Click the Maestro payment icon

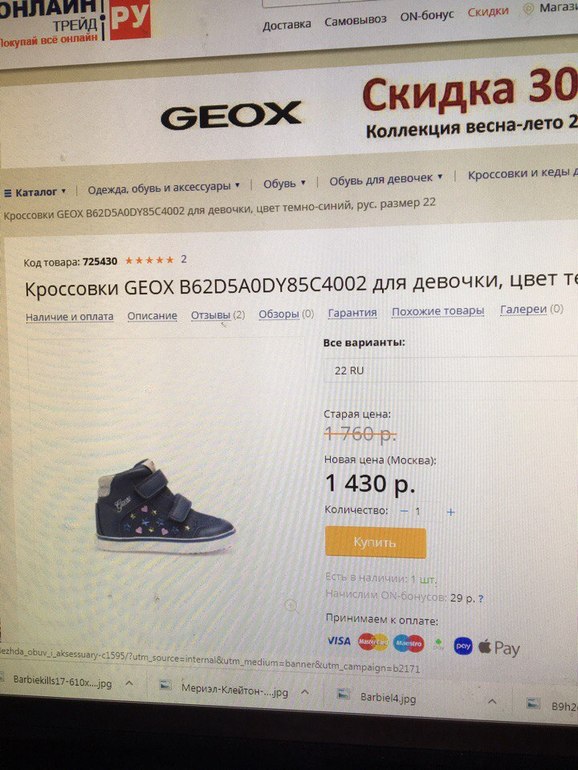coord(409,643)
